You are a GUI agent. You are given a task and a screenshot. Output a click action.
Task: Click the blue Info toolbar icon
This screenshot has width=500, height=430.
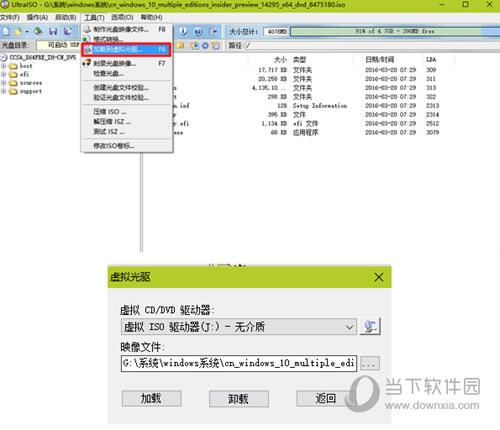(x=183, y=31)
